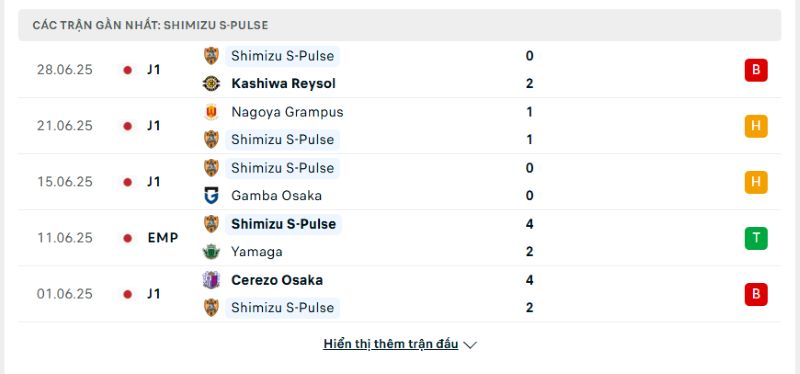Select the Yamaga team name
This screenshot has height=374, width=800.
pos(257,252)
